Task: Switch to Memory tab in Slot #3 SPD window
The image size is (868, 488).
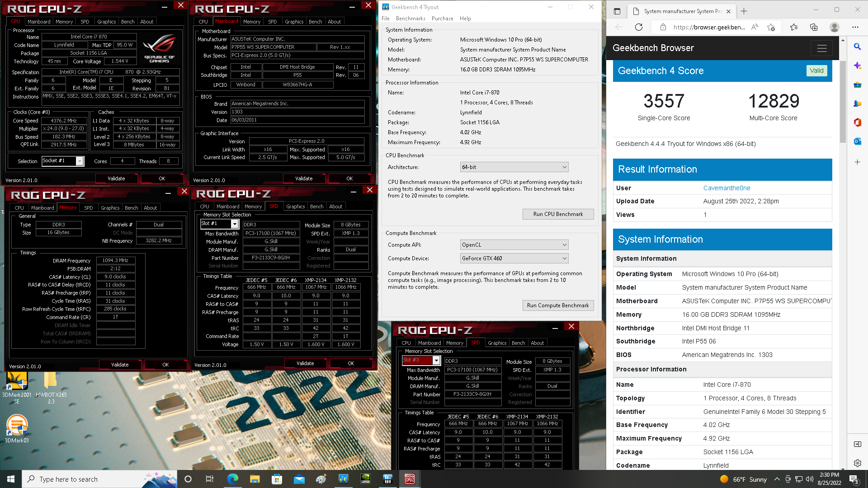Action: [454, 343]
